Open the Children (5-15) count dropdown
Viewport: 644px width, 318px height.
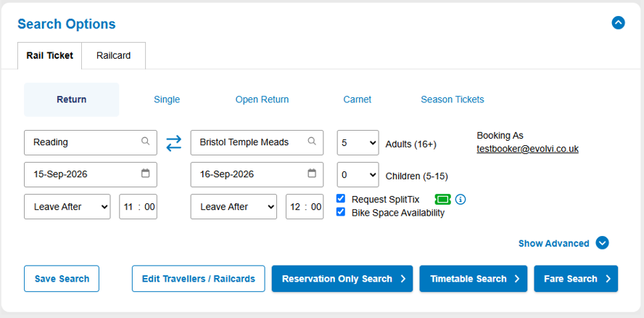[x=358, y=175]
